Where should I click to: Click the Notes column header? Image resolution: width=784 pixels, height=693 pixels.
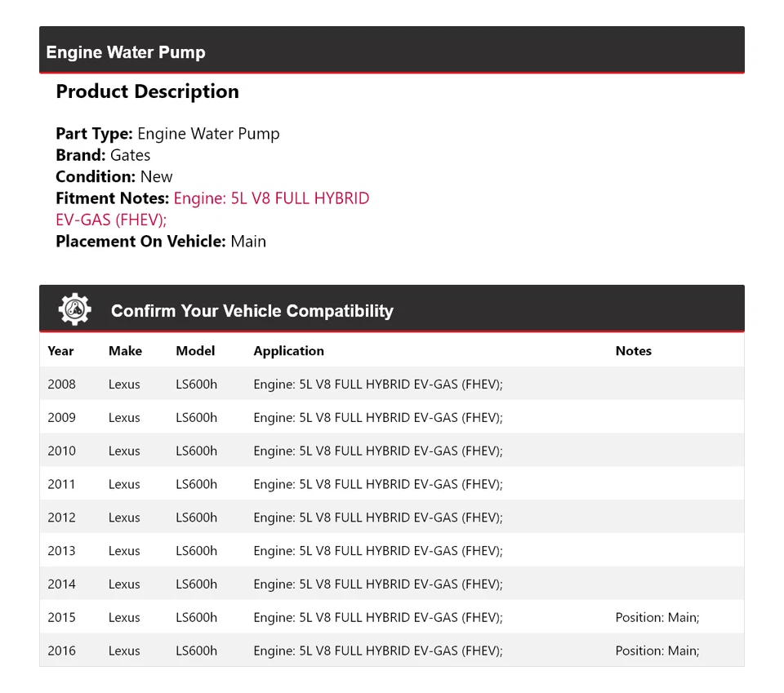[x=633, y=351]
